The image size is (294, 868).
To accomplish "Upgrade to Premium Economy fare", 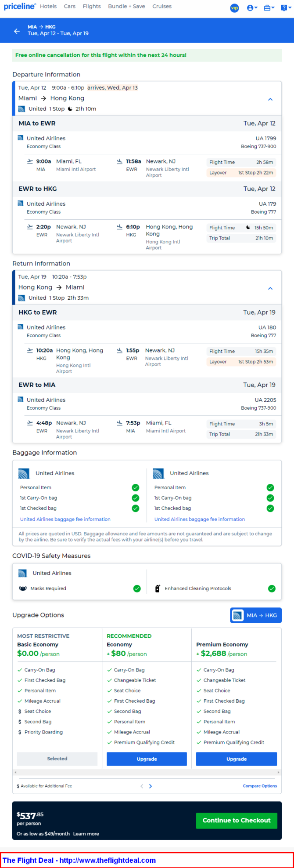I will 236,759.
